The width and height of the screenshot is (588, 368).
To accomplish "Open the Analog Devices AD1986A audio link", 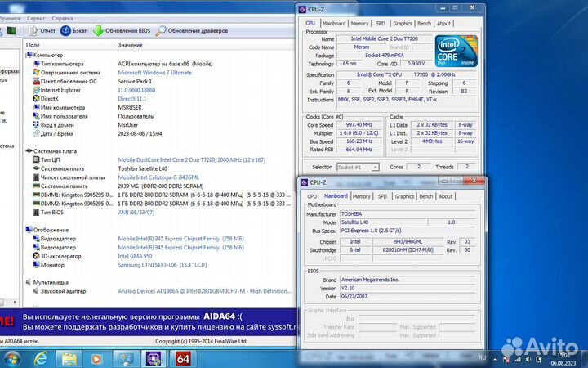I will [x=204, y=291].
